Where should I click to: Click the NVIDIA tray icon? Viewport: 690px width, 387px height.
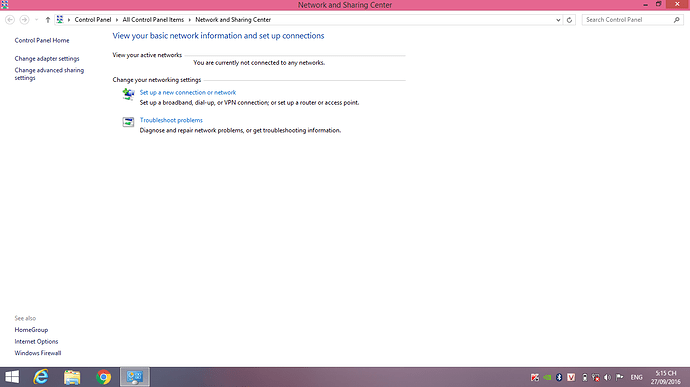(x=547, y=377)
